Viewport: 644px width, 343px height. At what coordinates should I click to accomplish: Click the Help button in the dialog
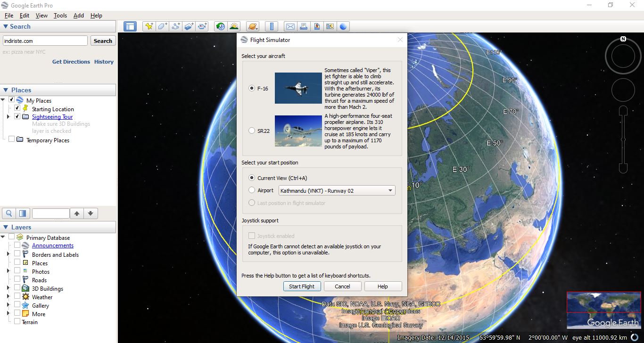point(382,286)
